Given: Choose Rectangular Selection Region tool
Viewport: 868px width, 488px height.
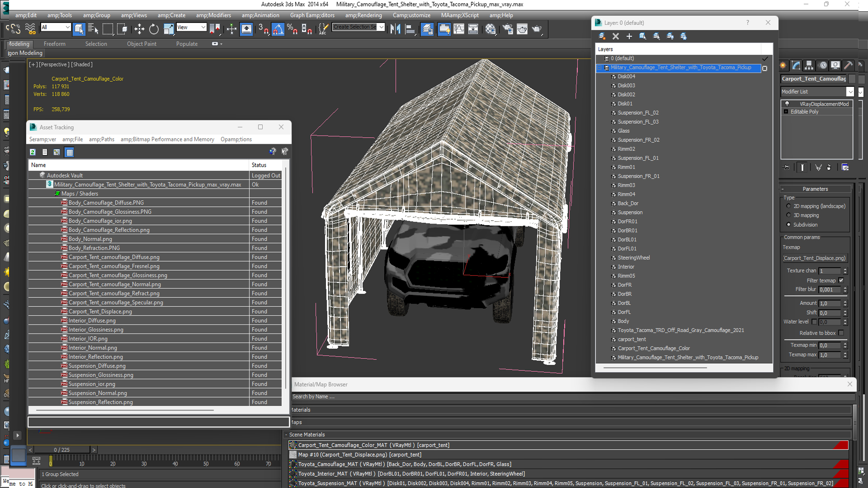Looking at the screenshot, I should pyautogui.click(x=108, y=29).
